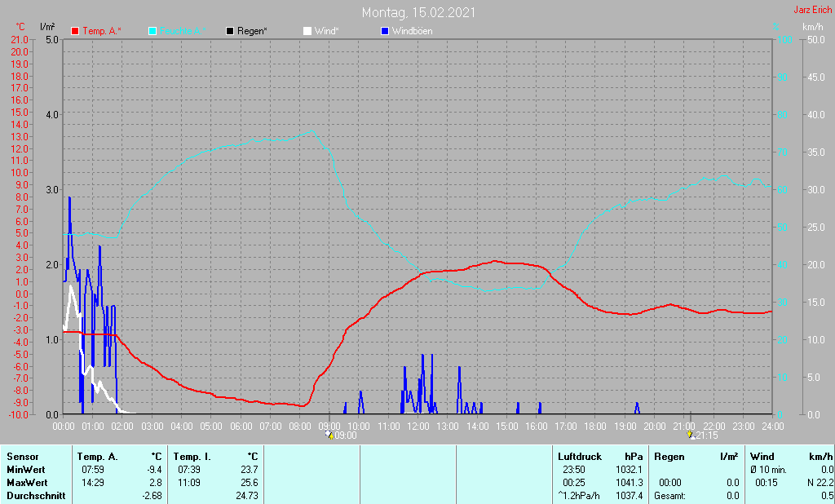Click the '1037.4' average pressure value
Image resolution: width=835 pixels, height=504 pixels.
point(630,496)
